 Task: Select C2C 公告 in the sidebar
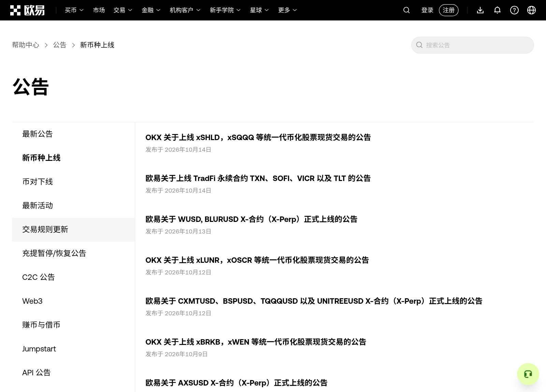click(73, 277)
